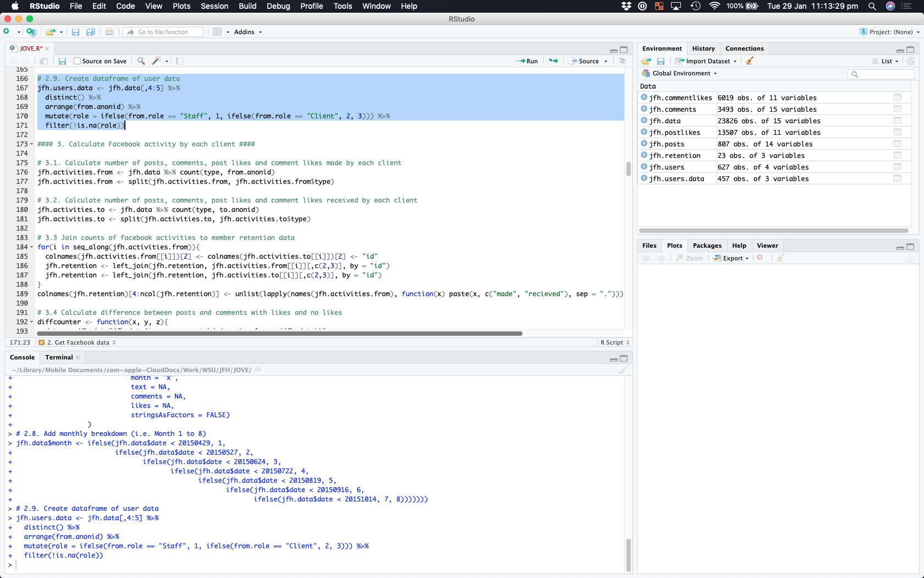
Task: Toggle the Source on Save checkbox
Action: coord(78,61)
